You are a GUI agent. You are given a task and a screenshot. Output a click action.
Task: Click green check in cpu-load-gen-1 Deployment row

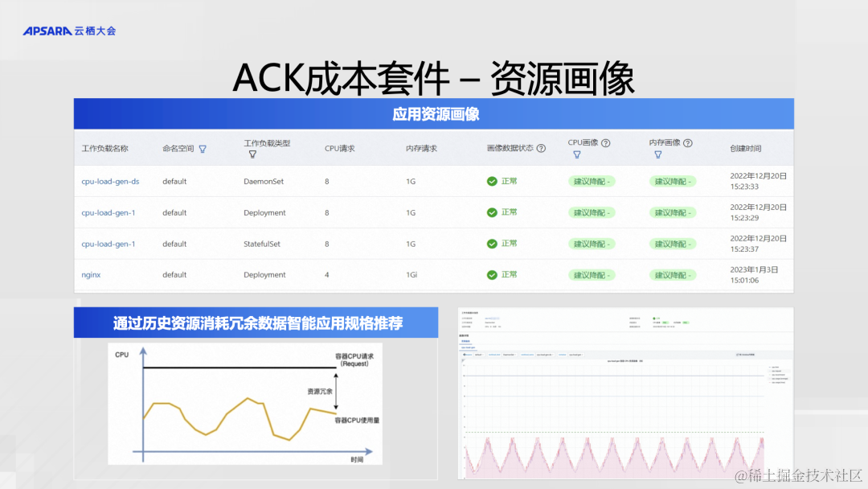coord(492,212)
